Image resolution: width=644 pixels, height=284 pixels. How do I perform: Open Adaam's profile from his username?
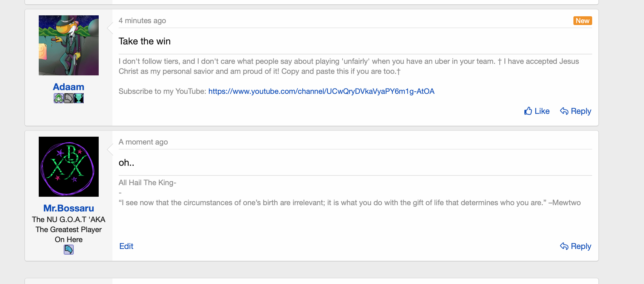(68, 87)
